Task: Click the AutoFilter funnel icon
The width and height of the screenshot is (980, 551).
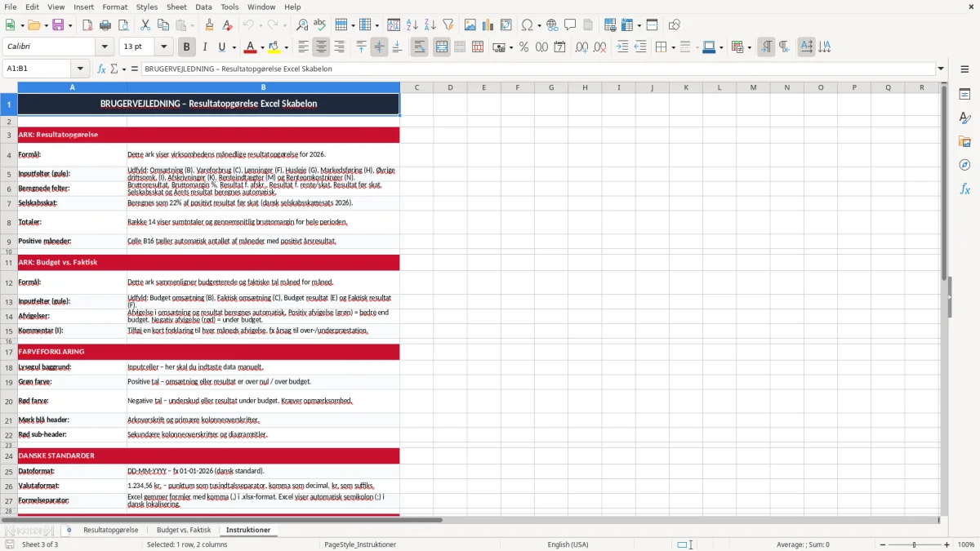Action: pos(448,25)
